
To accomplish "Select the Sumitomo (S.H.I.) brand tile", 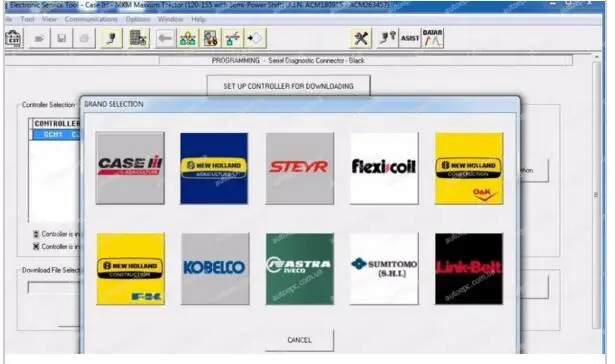I will coord(384,269).
